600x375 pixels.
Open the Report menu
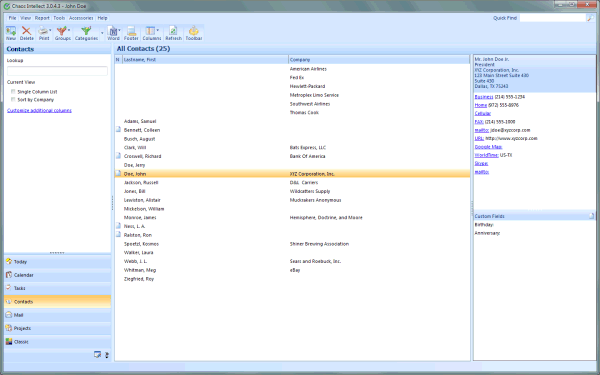coord(42,18)
